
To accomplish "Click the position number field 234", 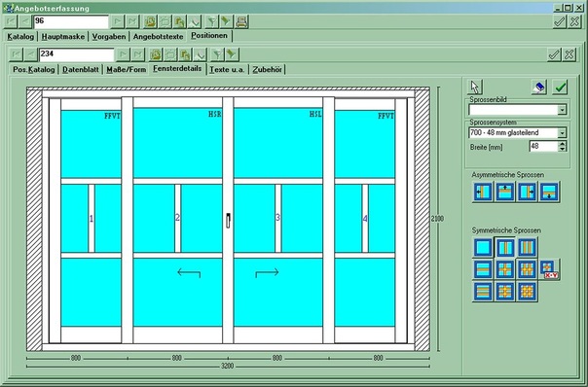I will click(77, 54).
